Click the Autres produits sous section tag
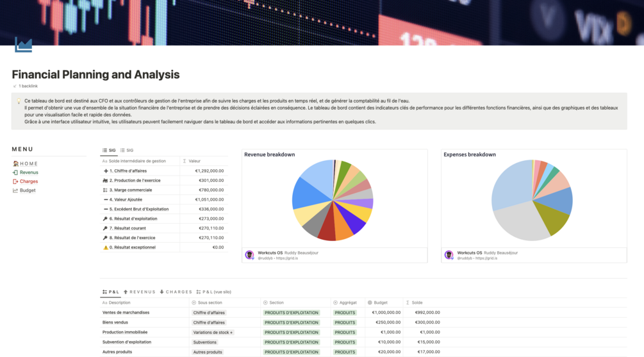This screenshot has height=357, width=644. [x=208, y=352]
